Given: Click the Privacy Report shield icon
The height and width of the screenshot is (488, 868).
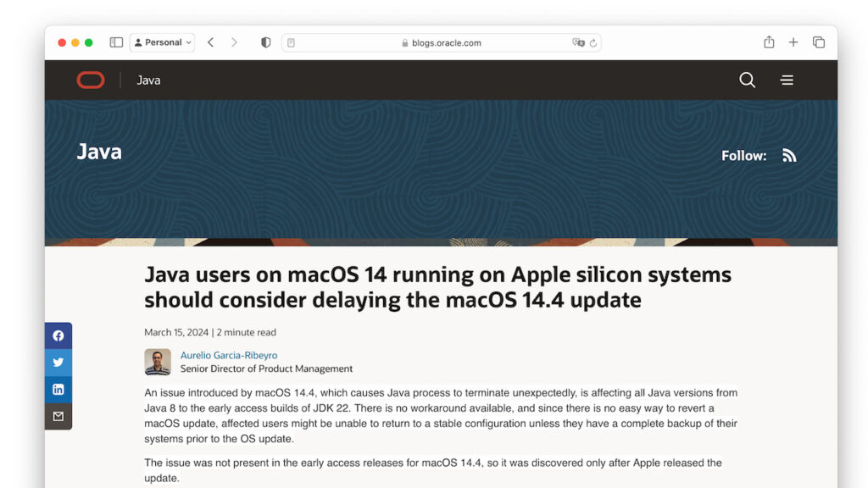Looking at the screenshot, I should coord(265,42).
